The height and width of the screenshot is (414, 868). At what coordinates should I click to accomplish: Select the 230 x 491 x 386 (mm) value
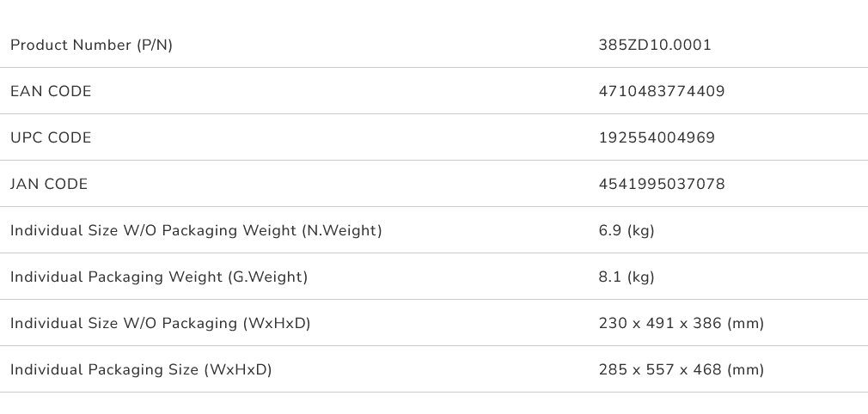(x=681, y=324)
